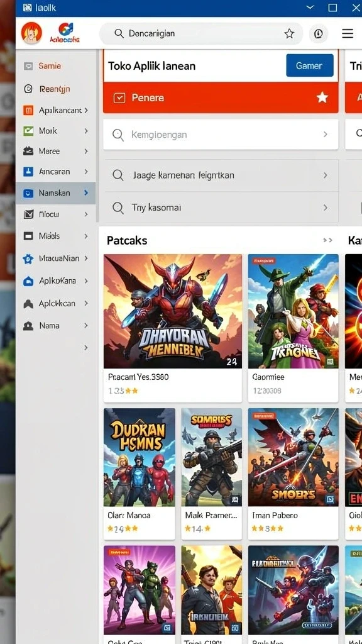The image size is (362, 644).
Task: Click the Nlocu envelope icon
Action: pos(28,214)
